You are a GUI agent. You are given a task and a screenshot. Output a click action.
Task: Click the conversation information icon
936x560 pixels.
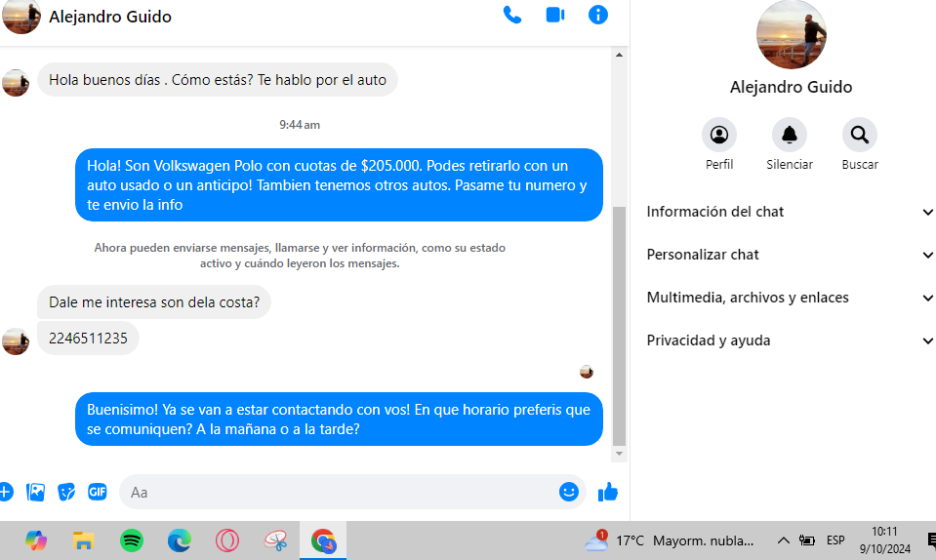point(598,15)
